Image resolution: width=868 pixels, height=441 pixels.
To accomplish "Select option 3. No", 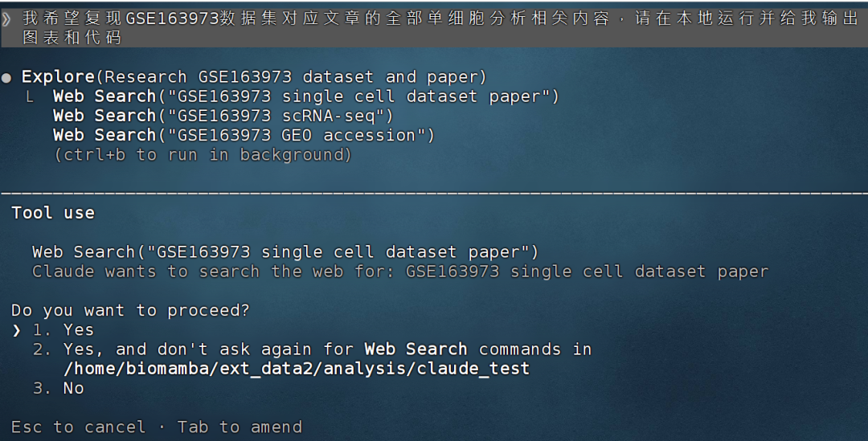I will coord(58,388).
